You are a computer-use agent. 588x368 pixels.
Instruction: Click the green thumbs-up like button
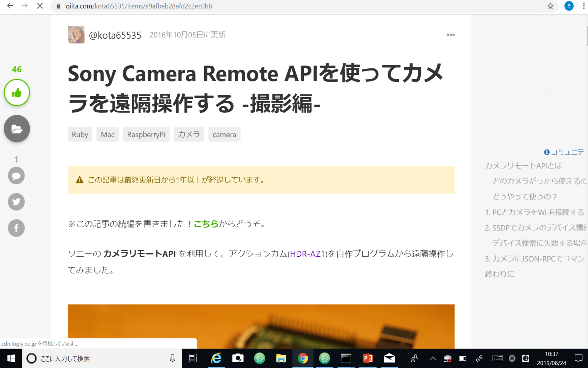click(x=17, y=93)
